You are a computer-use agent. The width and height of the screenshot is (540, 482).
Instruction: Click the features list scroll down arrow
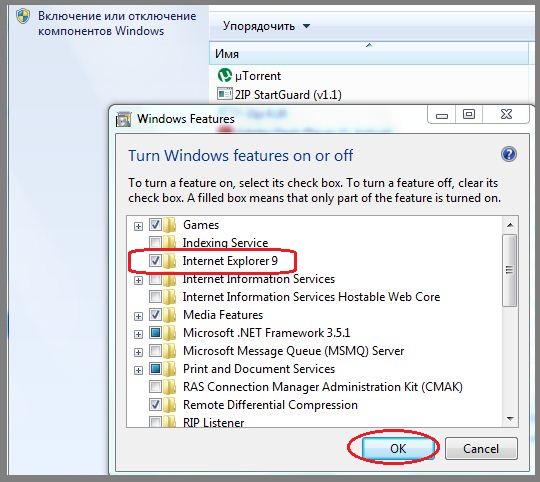point(510,419)
